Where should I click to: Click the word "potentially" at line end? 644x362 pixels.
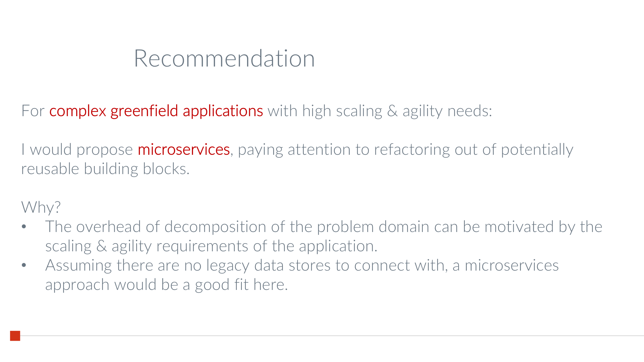click(537, 150)
